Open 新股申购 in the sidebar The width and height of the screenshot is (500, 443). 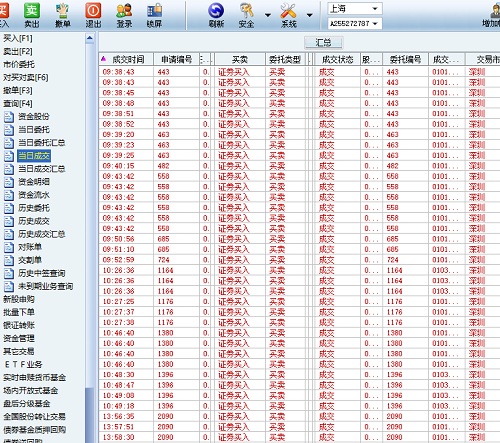pos(19,299)
